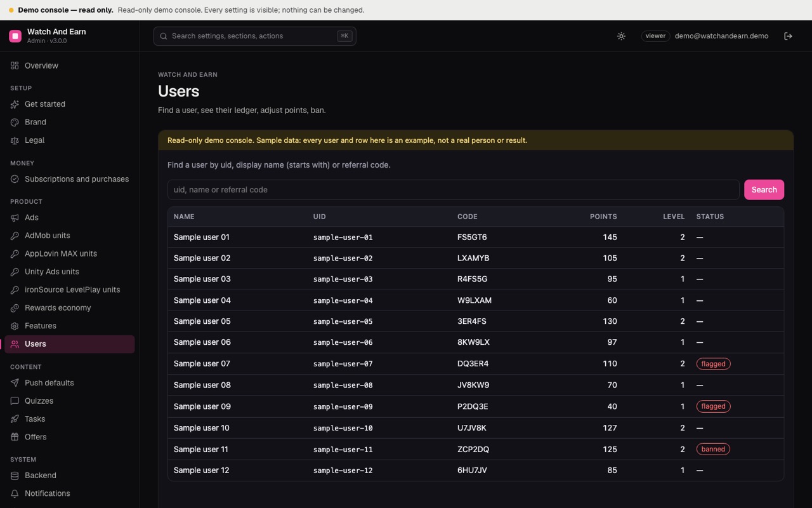Click the banned badge for Sample user 11

click(x=713, y=449)
